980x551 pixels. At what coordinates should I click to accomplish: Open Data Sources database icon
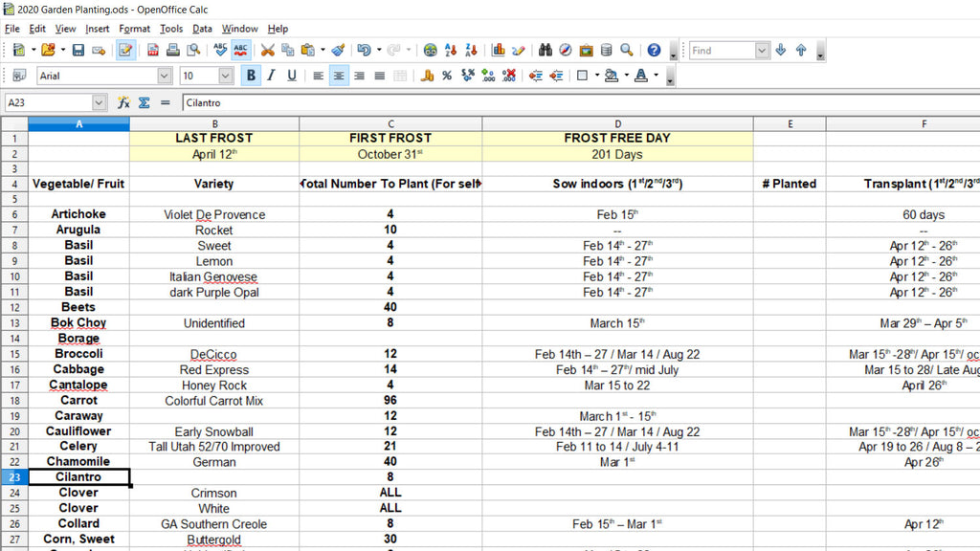pos(606,50)
